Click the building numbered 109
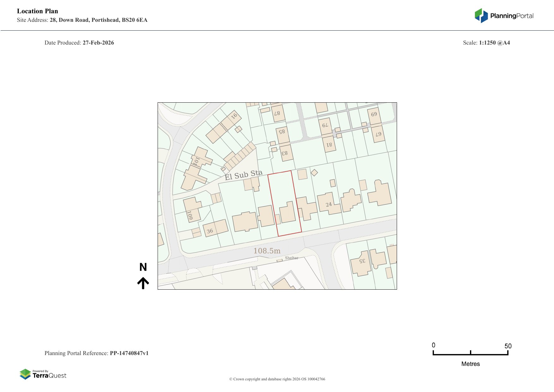 coord(192,210)
